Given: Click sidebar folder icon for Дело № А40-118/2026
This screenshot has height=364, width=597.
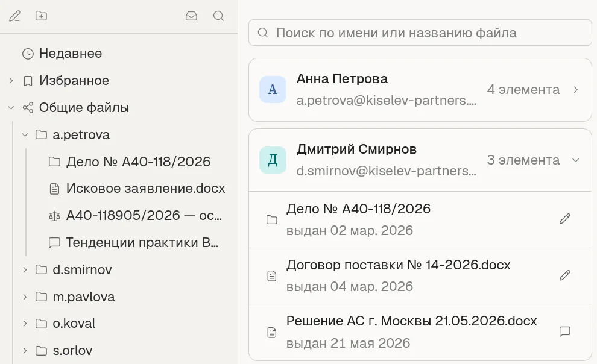Looking at the screenshot, I should point(54,162).
